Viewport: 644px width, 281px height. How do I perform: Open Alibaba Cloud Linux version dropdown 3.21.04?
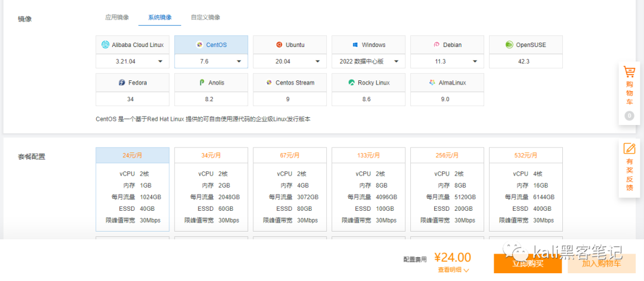click(132, 61)
